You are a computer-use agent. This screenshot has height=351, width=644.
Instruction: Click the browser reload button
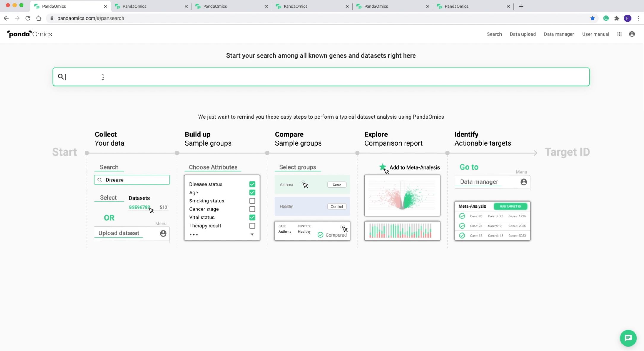(x=28, y=18)
